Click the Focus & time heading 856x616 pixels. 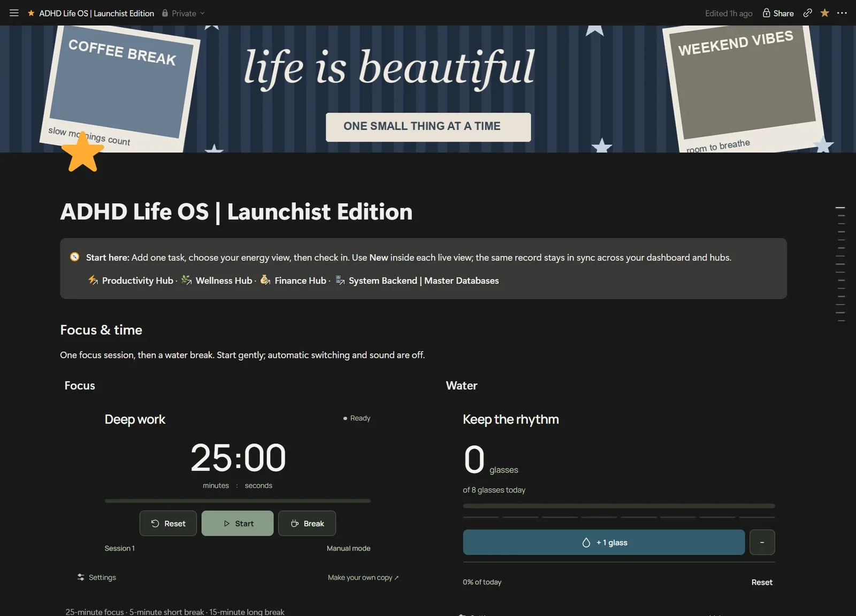pyautogui.click(x=101, y=330)
